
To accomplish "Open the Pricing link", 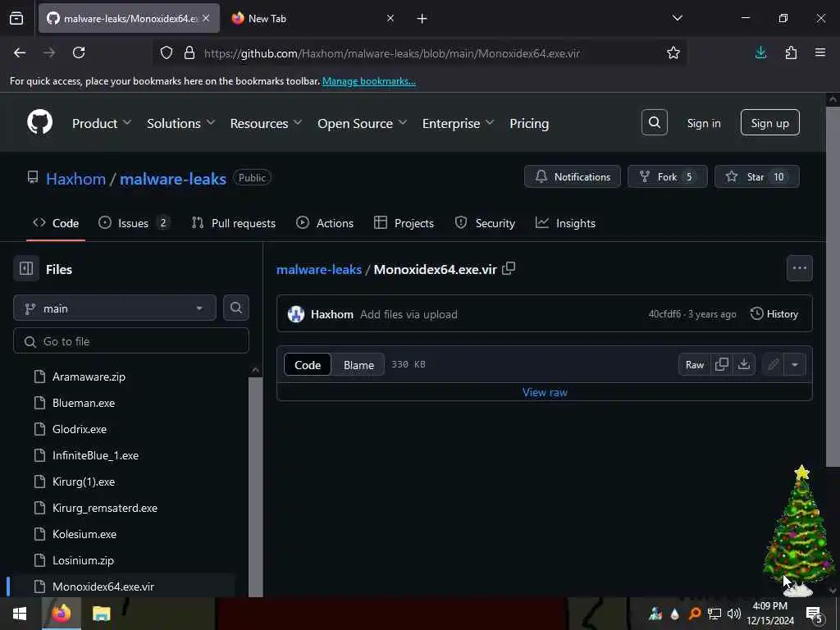I will click(529, 123).
